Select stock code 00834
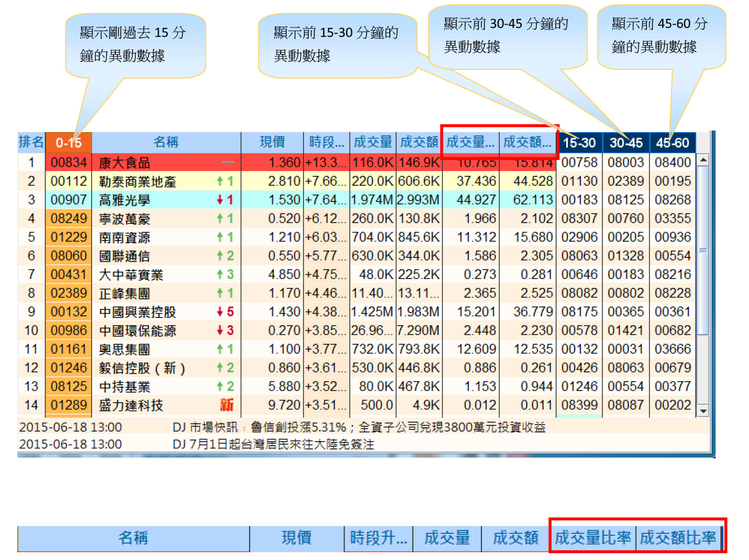This screenshot has height=560, width=749. coord(68,163)
